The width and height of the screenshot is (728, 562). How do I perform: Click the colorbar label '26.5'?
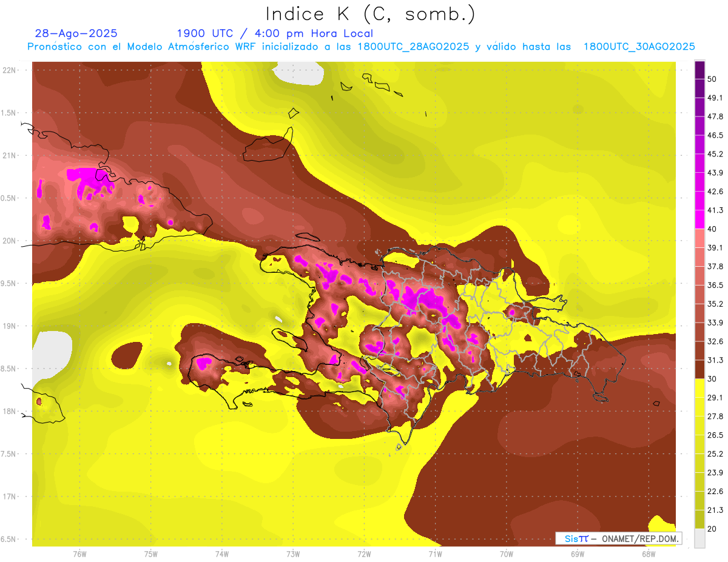[x=715, y=435]
